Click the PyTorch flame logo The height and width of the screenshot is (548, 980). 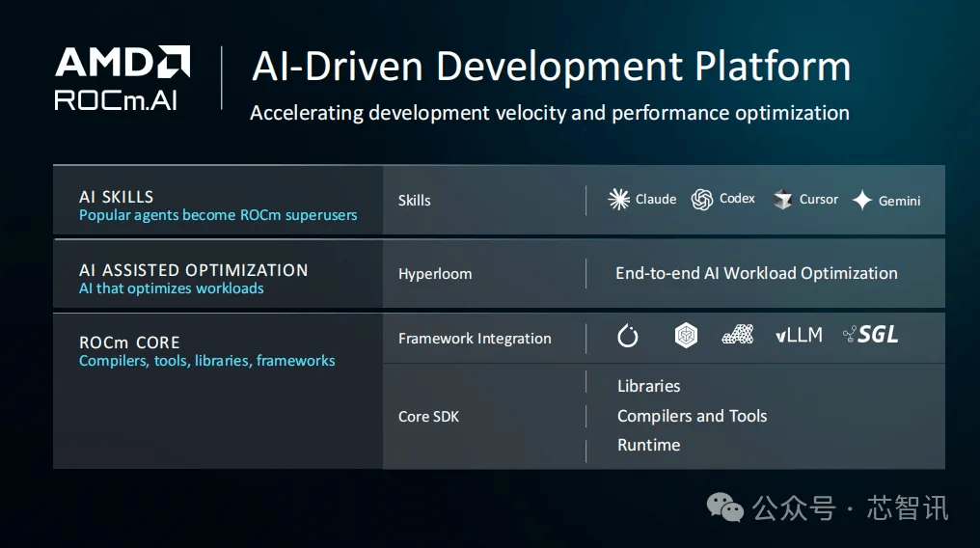click(x=628, y=336)
